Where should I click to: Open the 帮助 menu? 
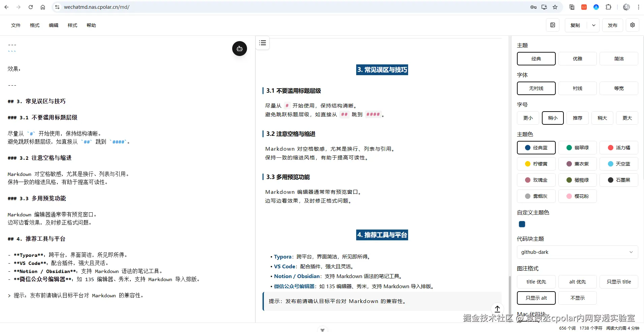point(91,25)
